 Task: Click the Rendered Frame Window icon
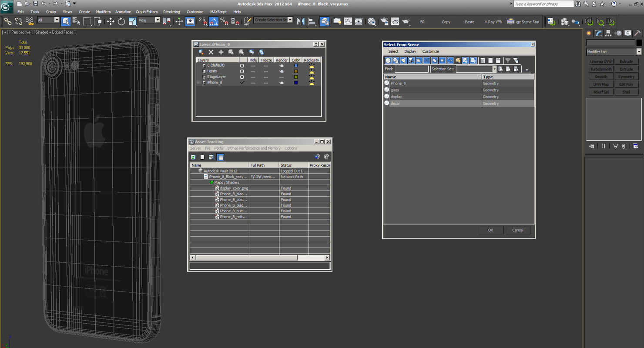pyautogui.click(x=395, y=21)
